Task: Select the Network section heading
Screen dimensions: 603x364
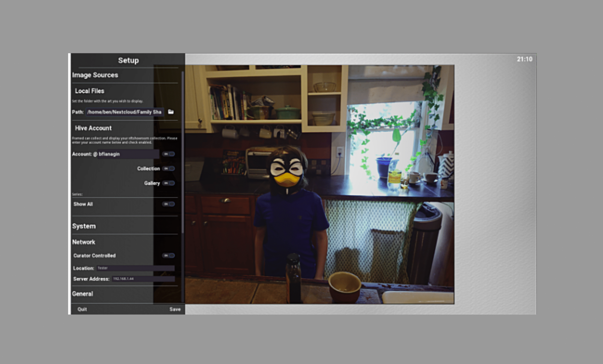Action: (x=84, y=242)
